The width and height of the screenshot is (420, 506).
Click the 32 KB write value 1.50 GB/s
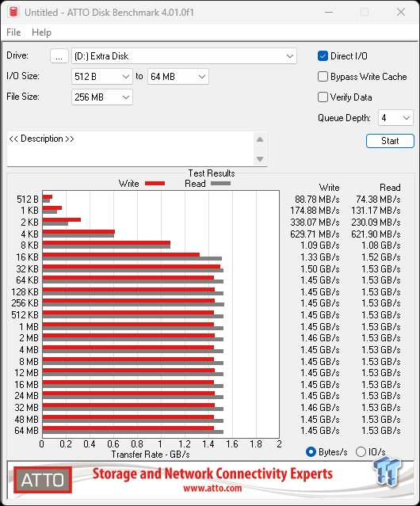pyautogui.click(x=320, y=268)
